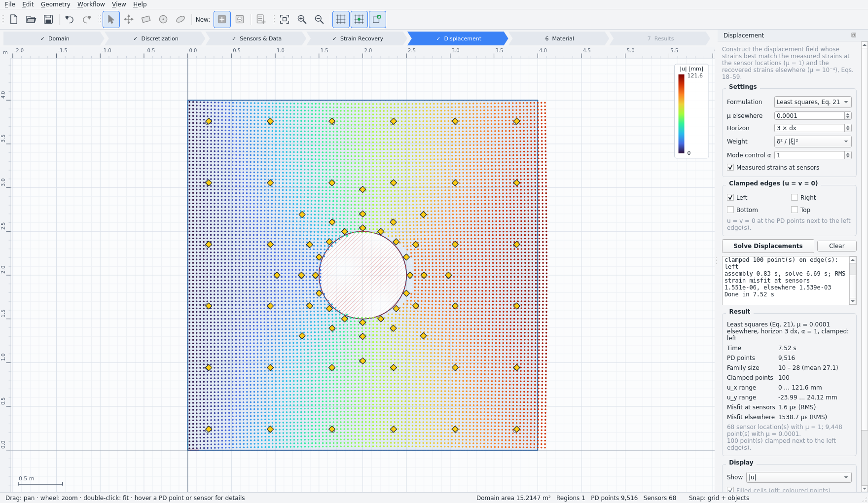Click the |u| color scale legend bar
Viewport: 868px width, 503px height.
(x=681, y=113)
